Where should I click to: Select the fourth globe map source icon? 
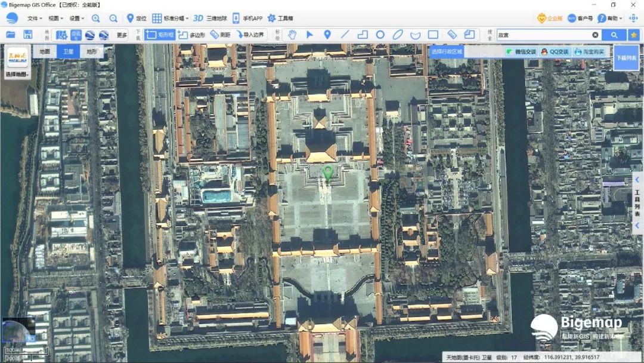[x=104, y=35]
